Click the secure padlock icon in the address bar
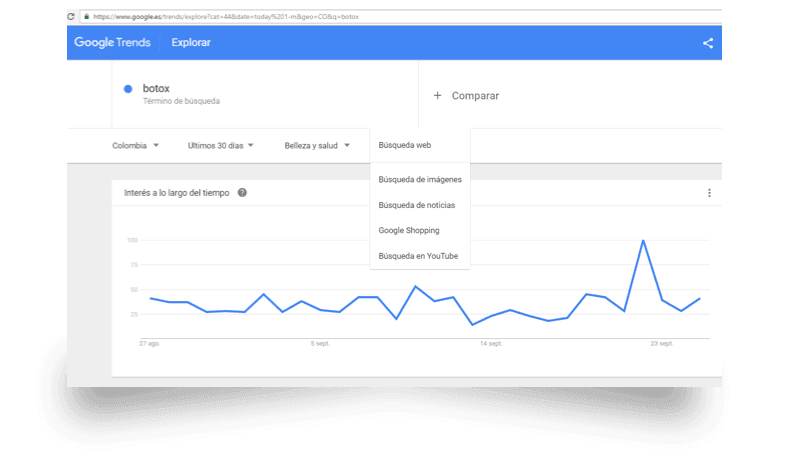The height and width of the screenshot is (459, 789). click(87, 17)
